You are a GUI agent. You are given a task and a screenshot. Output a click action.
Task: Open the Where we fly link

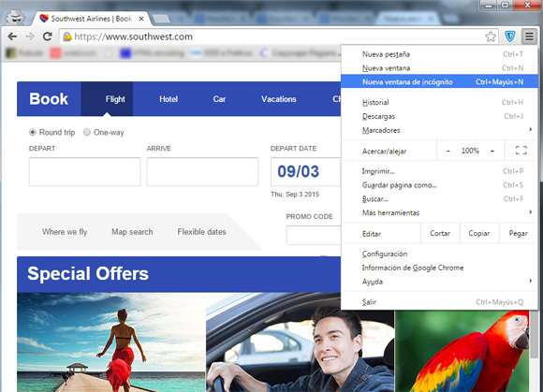(x=65, y=232)
